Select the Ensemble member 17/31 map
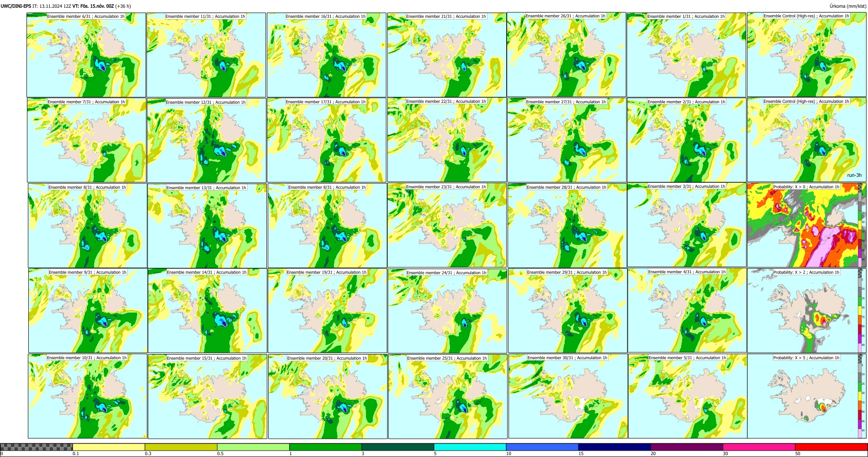 pyautogui.click(x=327, y=140)
